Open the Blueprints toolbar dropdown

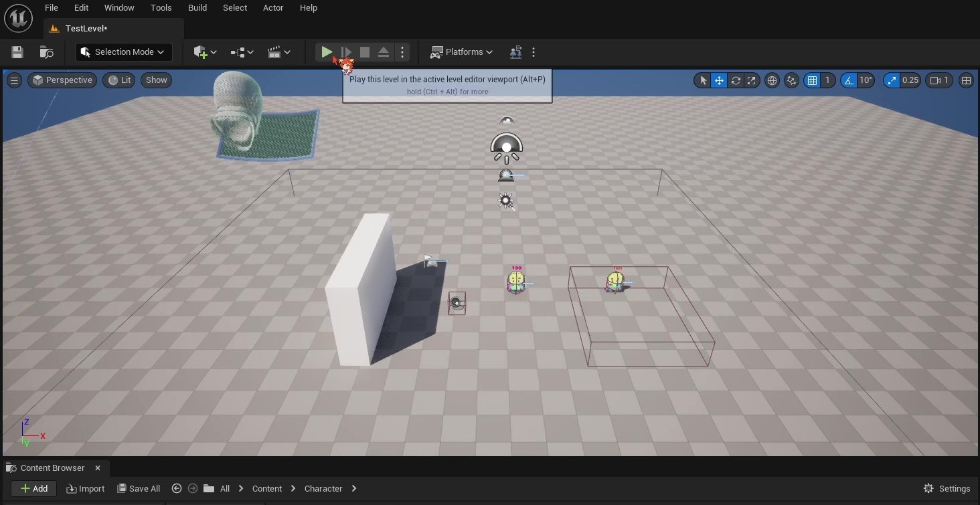click(242, 52)
